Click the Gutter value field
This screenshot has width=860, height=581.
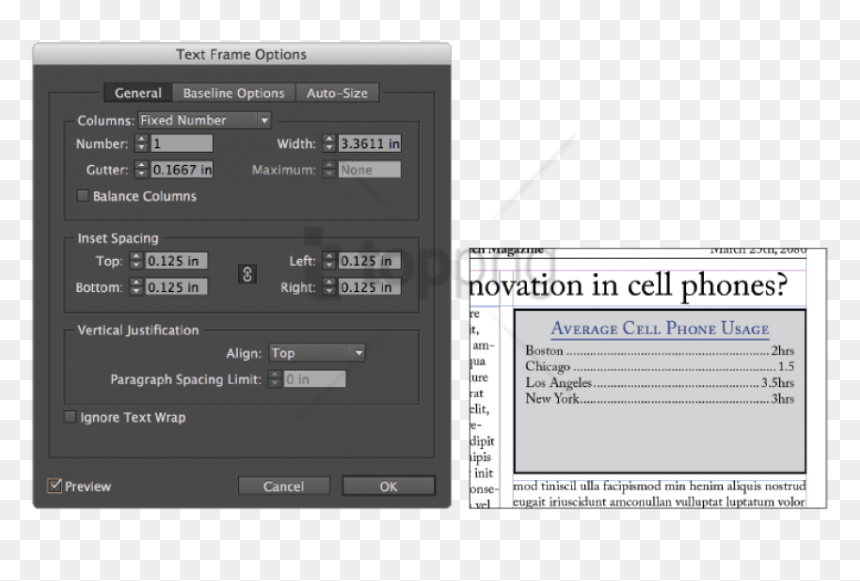point(182,170)
